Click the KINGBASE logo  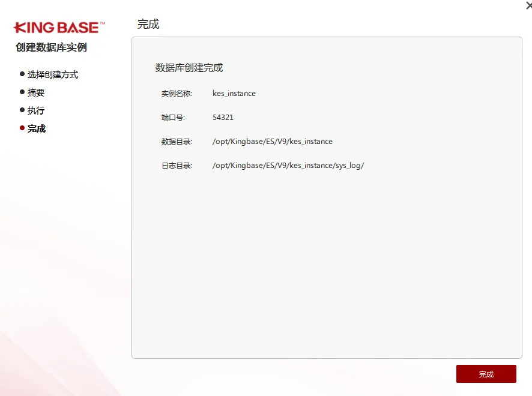point(59,28)
